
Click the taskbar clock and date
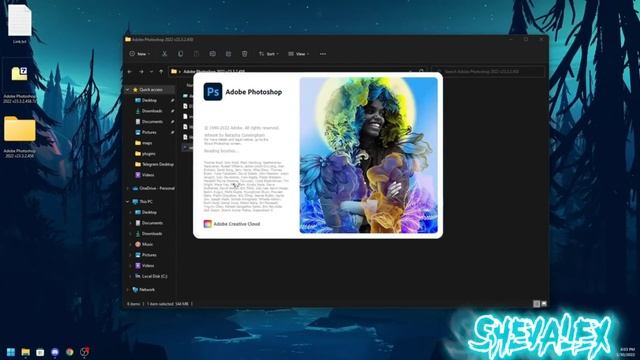point(627,352)
